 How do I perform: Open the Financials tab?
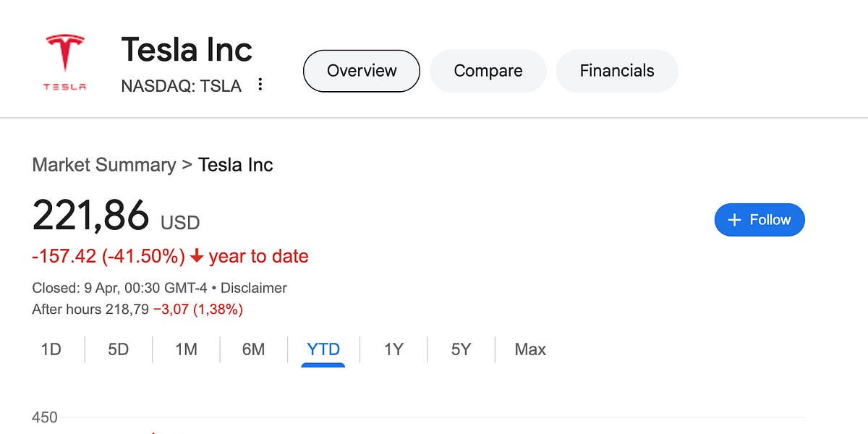pos(617,71)
